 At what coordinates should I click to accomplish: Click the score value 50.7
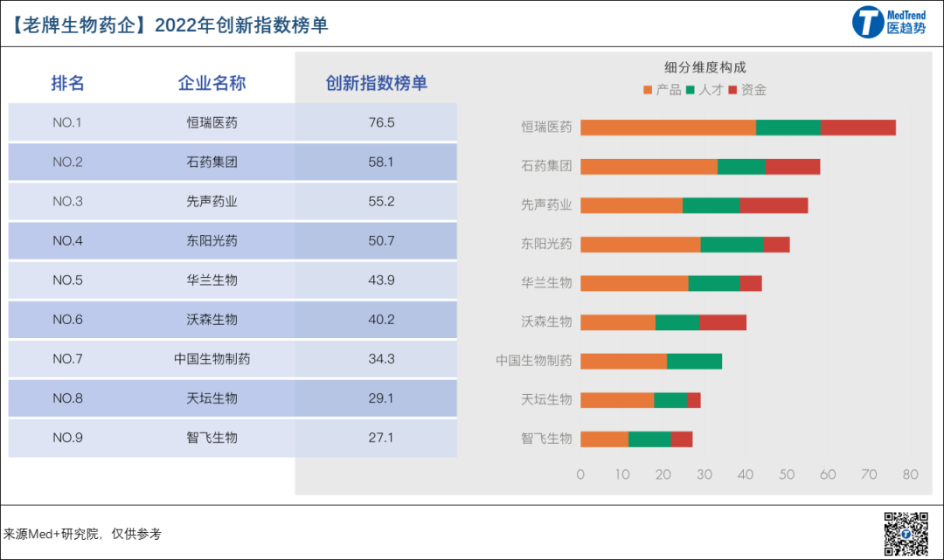point(382,240)
